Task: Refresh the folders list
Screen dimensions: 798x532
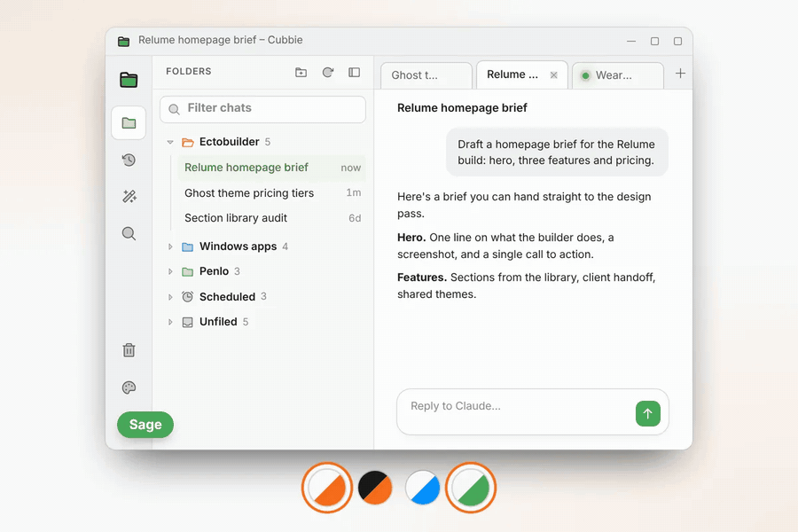Action: pyautogui.click(x=328, y=73)
